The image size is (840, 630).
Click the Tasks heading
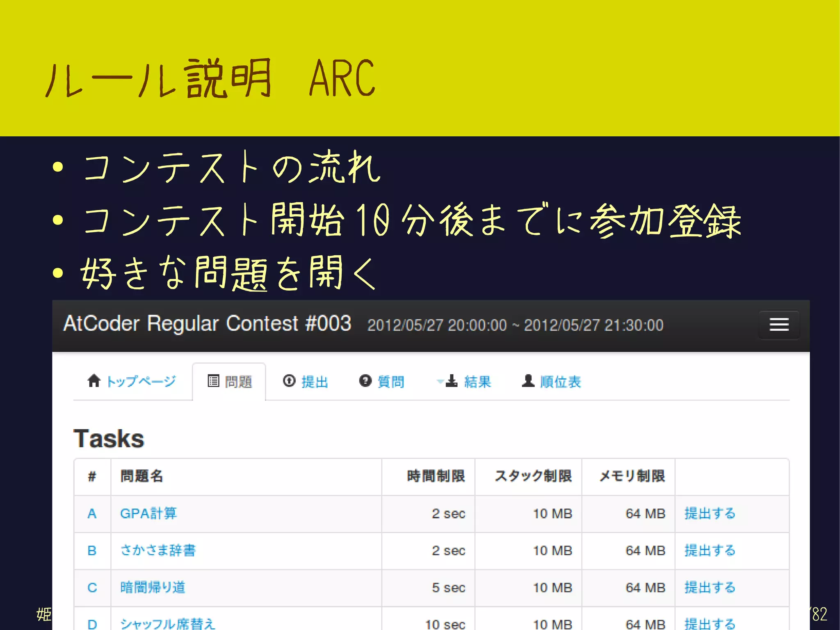click(109, 438)
